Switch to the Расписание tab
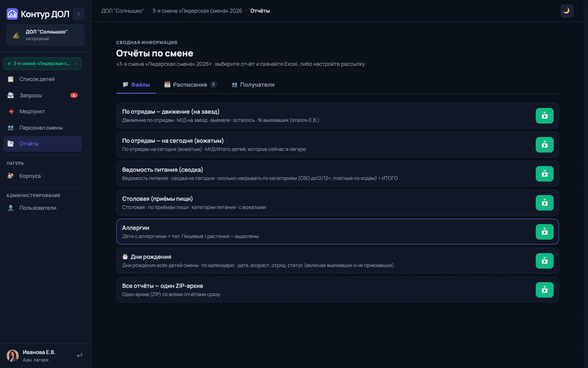 pyautogui.click(x=190, y=85)
